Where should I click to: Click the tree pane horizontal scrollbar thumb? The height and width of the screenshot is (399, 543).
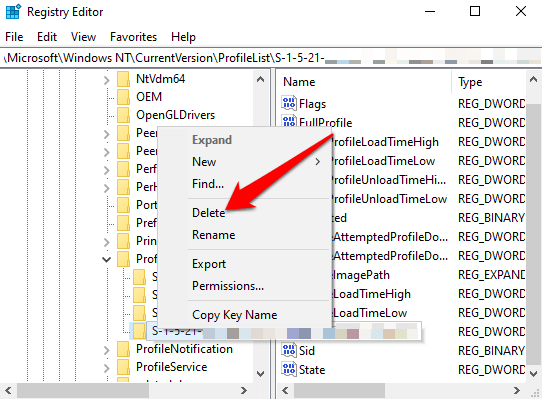[x=83, y=391]
